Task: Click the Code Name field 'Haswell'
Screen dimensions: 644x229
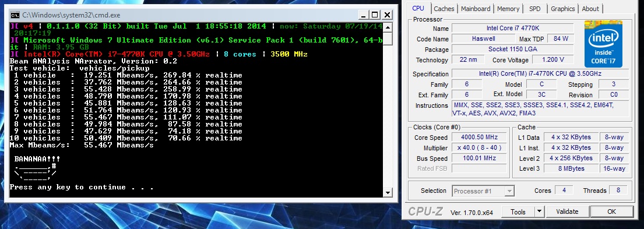Action: tap(483, 38)
